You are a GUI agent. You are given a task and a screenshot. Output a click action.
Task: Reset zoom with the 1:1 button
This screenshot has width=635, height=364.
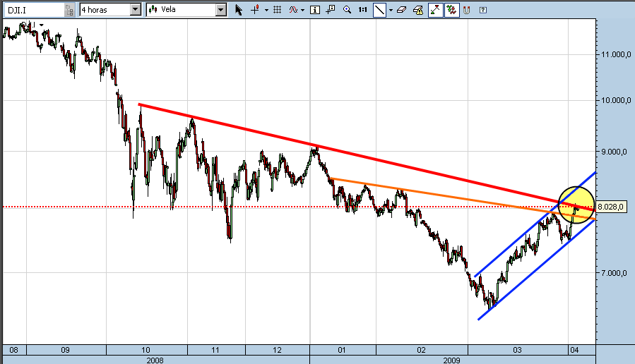(x=363, y=10)
